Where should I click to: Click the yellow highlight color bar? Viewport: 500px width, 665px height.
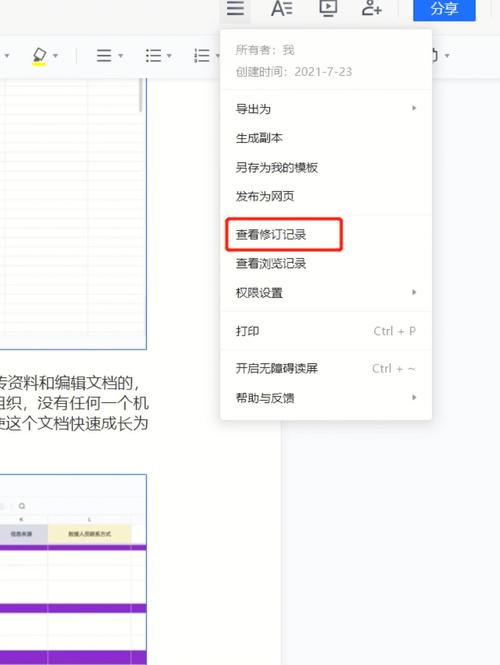click(x=39, y=63)
